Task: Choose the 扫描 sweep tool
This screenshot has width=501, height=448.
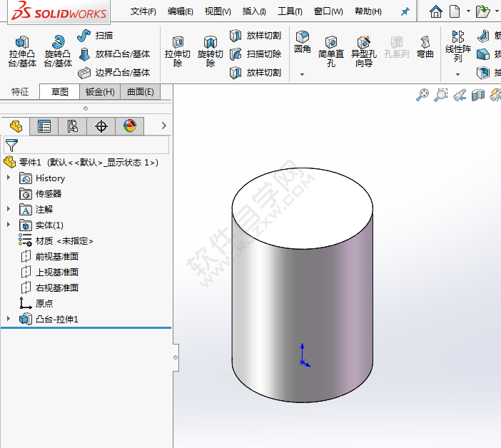Action: tap(95, 36)
